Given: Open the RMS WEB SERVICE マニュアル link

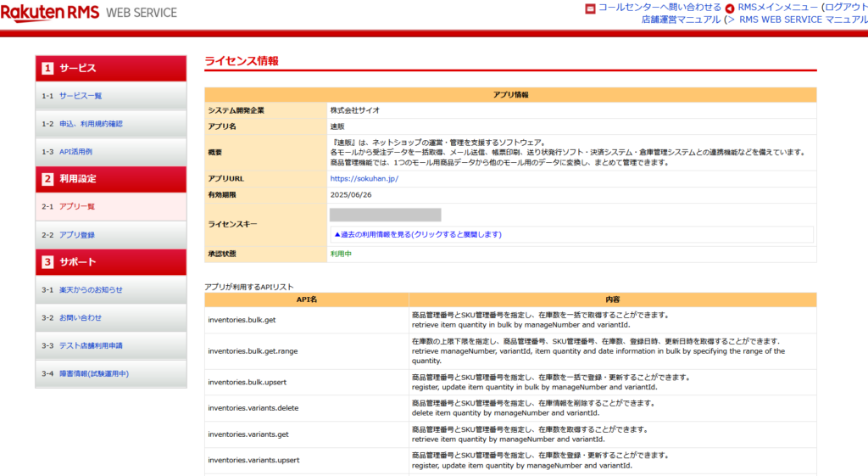Looking at the screenshot, I should (x=803, y=20).
